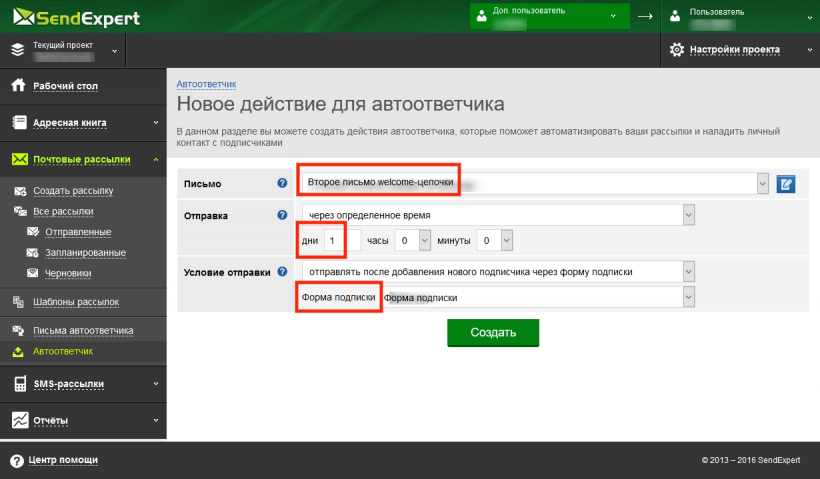Follow the Автоответчик breadcrumb link
820x479 pixels.
click(206, 84)
